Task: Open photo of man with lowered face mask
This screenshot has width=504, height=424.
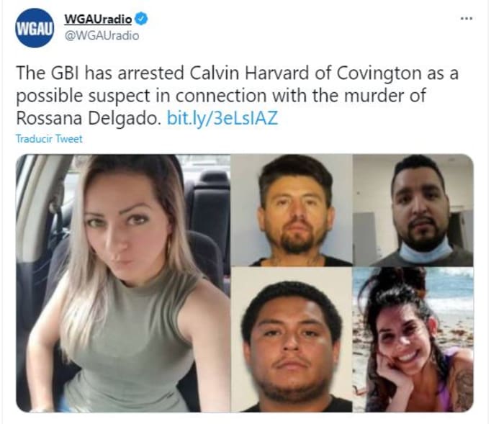Action: pyautogui.click(x=413, y=210)
